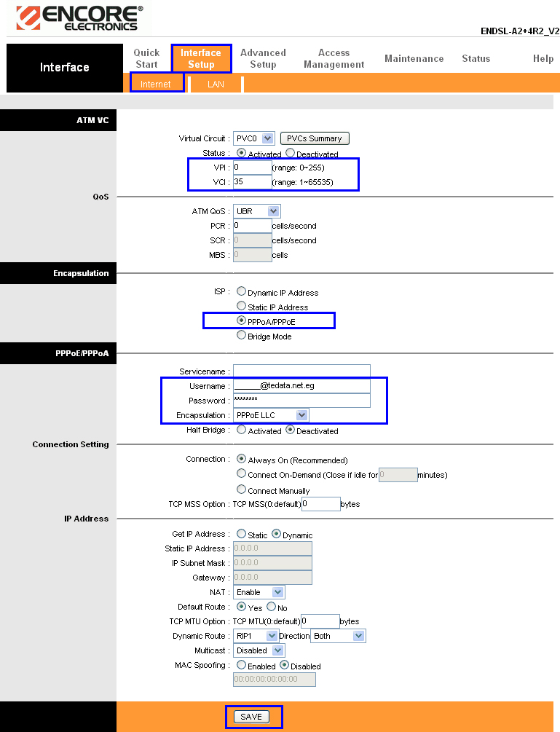Set MAC Spoofing to Disabled
The image size is (560, 732).
[x=284, y=665]
